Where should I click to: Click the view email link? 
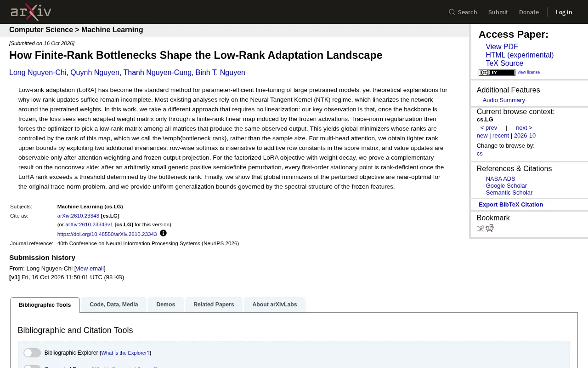90,269
